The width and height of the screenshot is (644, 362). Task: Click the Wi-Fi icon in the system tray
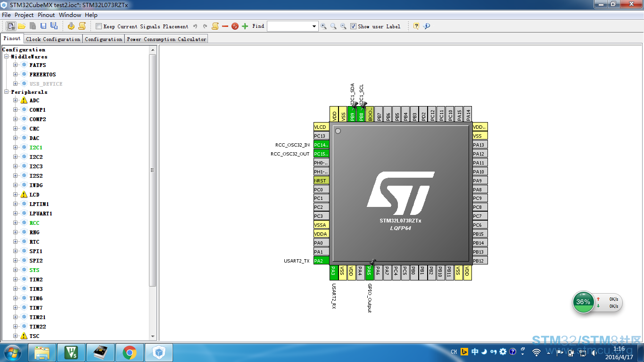tap(536, 352)
